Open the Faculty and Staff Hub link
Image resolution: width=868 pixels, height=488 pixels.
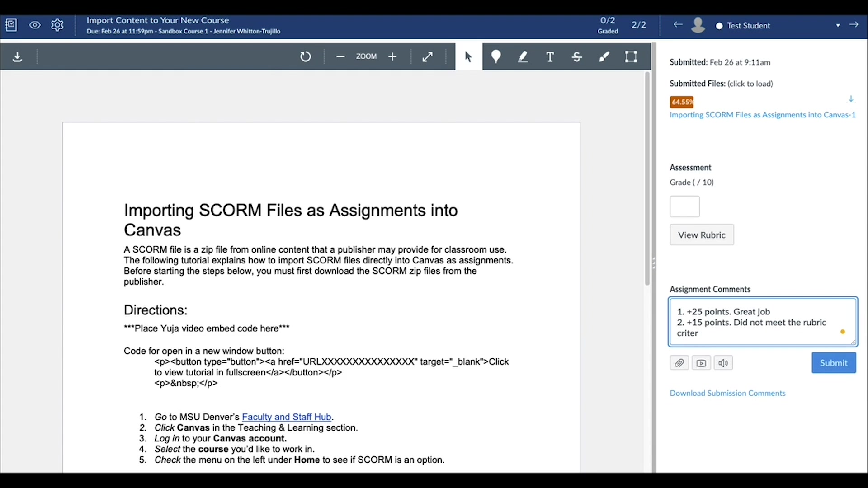[287, 417]
